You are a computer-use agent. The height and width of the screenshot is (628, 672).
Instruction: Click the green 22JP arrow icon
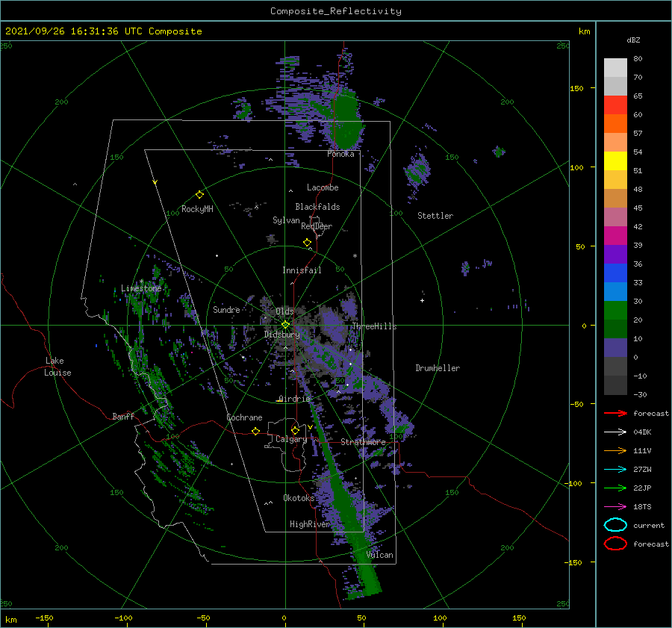(x=615, y=488)
